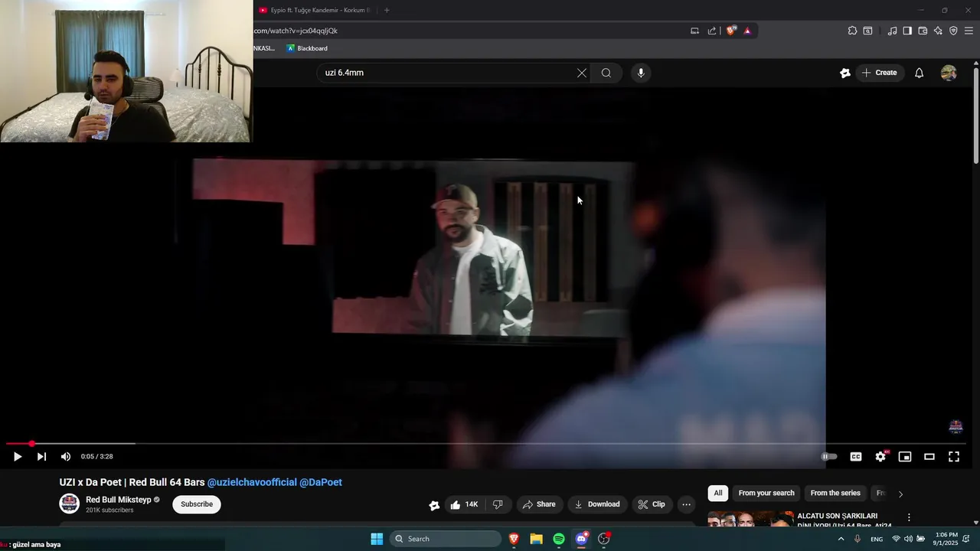Toggle the autoplay switch in player
The height and width of the screenshot is (551, 980).
tap(829, 457)
